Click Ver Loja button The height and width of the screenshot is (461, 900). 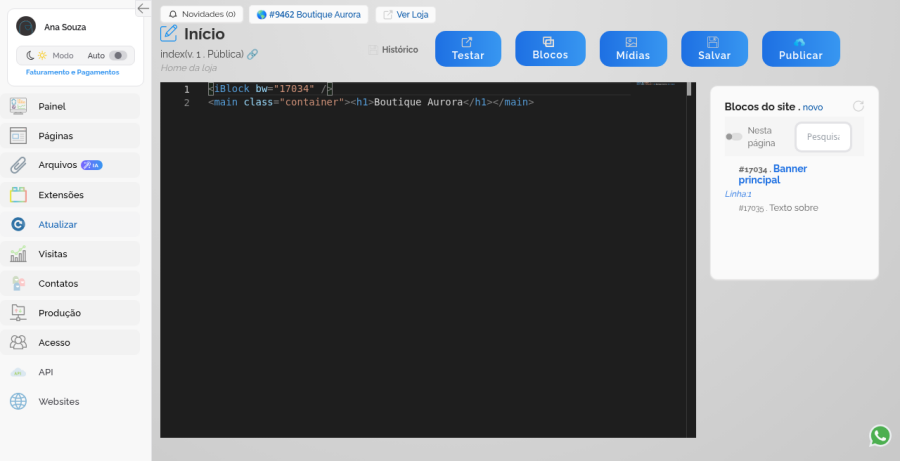(x=406, y=14)
